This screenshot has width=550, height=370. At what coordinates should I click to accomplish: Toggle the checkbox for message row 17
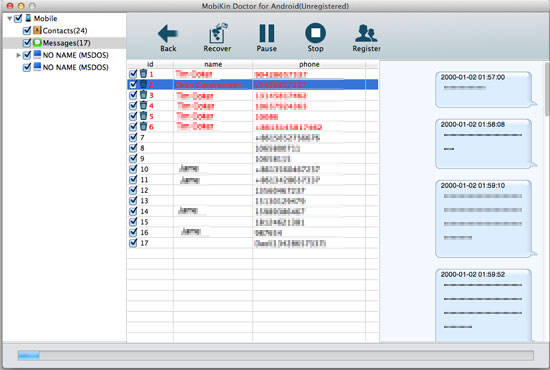click(x=133, y=242)
